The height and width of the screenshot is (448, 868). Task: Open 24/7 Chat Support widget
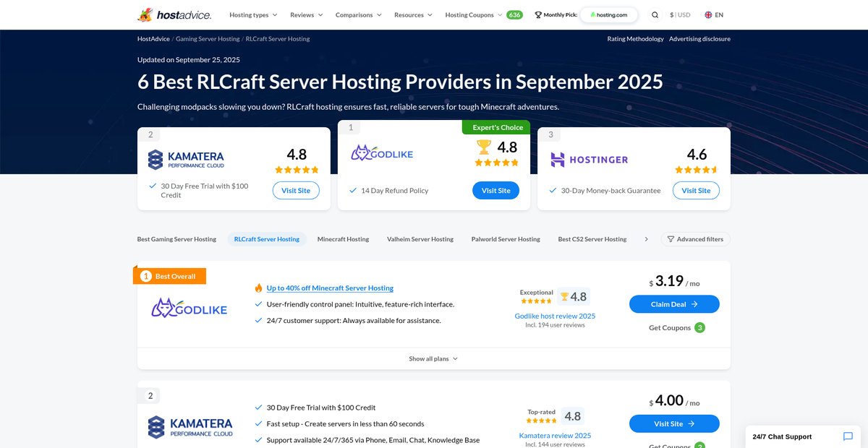pyautogui.click(x=803, y=436)
